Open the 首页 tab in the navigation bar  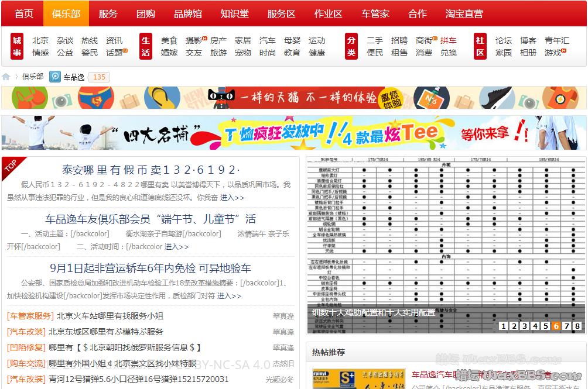tap(24, 13)
